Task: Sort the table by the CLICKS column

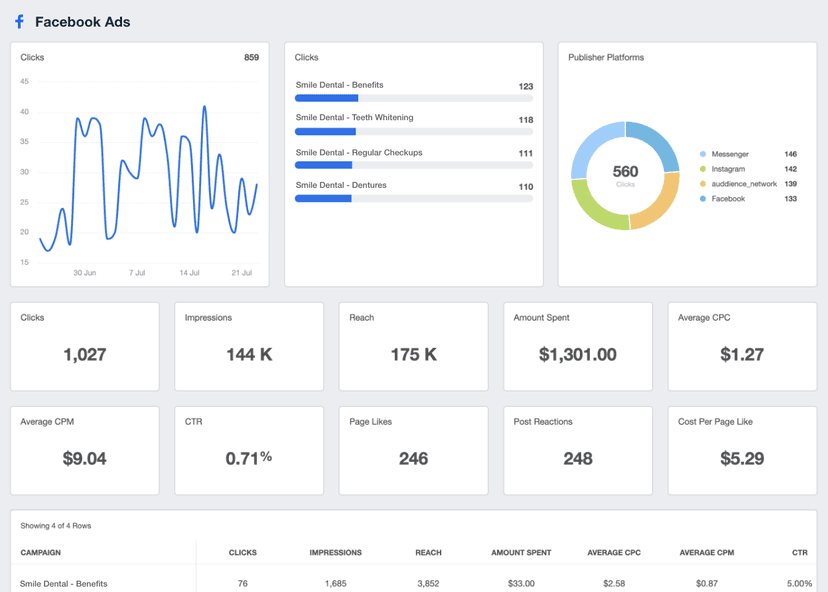Action: (x=242, y=552)
